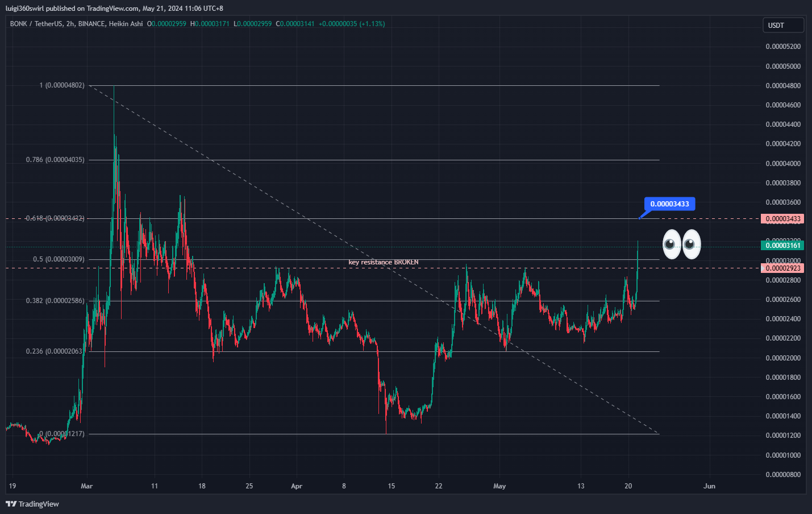Click the Jun date on time axis
This screenshot has width=812, height=514.
coord(709,486)
